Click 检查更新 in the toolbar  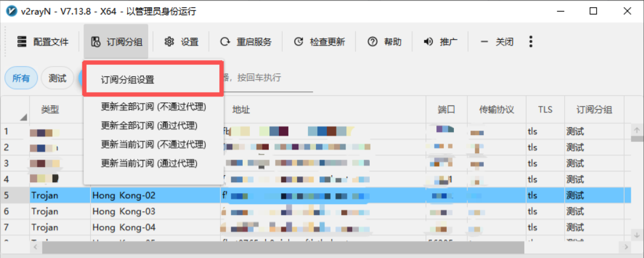click(x=319, y=42)
